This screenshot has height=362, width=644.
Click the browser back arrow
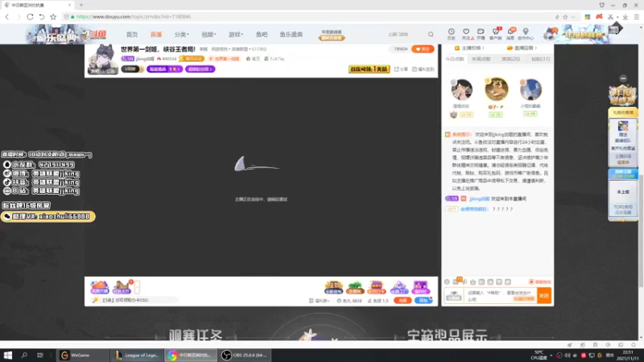pyautogui.click(x=7, y=17)
